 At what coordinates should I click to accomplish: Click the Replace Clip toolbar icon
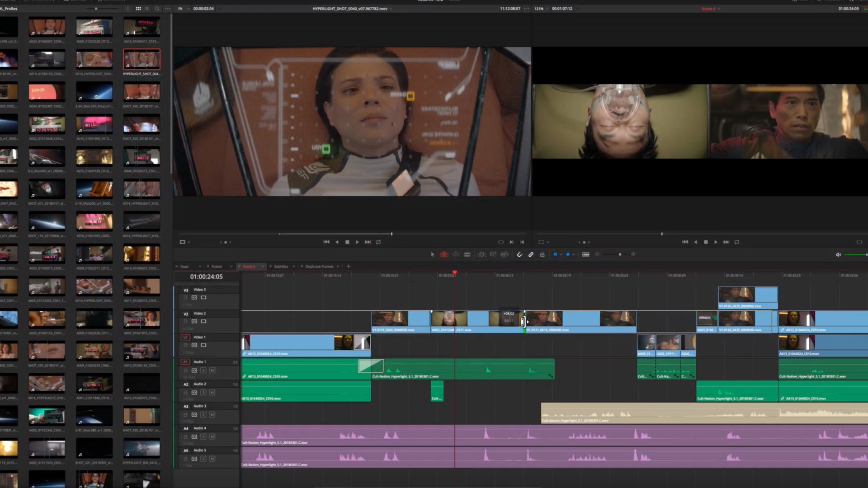point(505,254)
